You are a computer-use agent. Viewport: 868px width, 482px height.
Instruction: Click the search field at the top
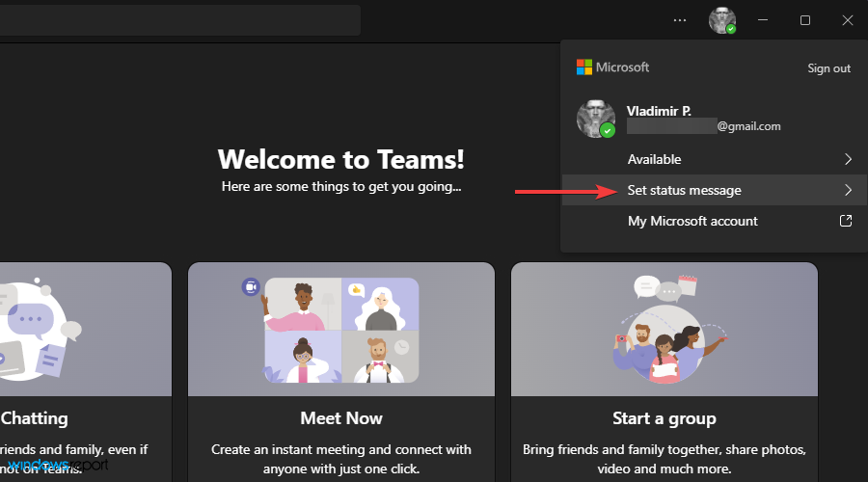(180, 20)
